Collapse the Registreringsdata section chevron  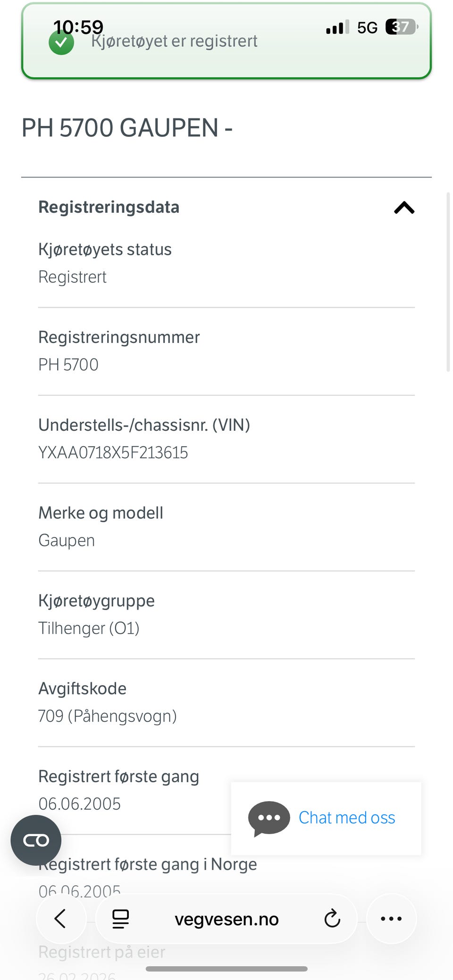tap(404, 208)
